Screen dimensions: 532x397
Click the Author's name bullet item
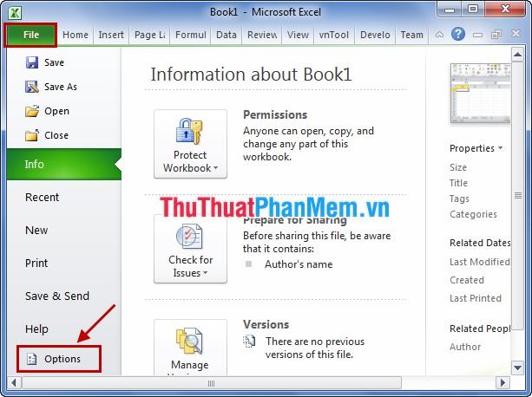[299, 264]
